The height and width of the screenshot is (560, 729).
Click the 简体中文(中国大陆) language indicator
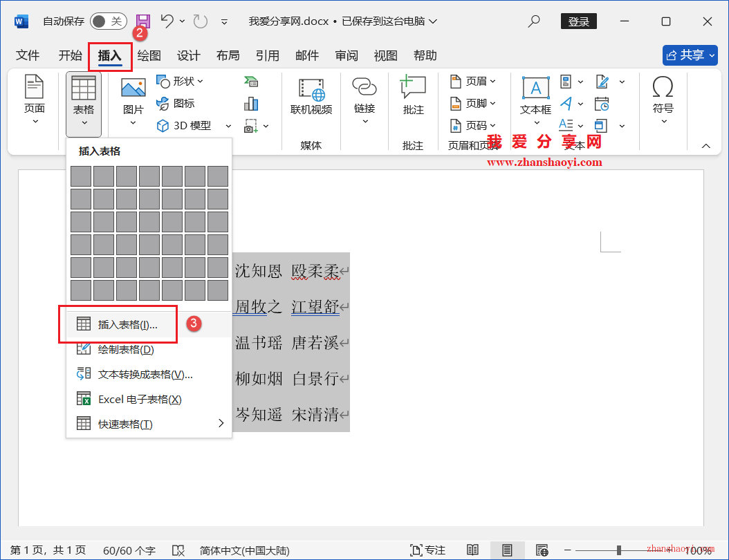245,551
